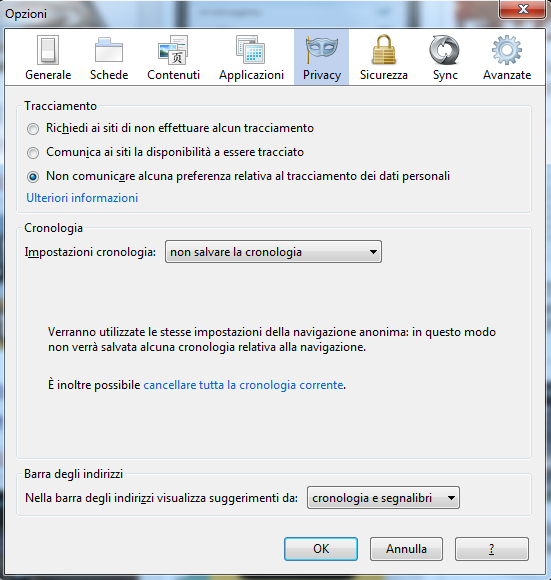
Task: Open the Generale light-switch icon
Action: point(48,50)
